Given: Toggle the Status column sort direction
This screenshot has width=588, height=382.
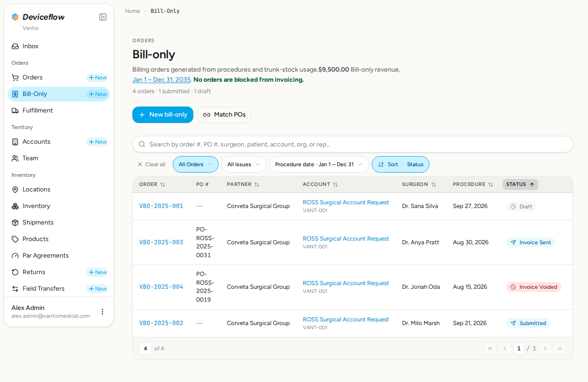Looking at the screenshot, I should (520, 185).
